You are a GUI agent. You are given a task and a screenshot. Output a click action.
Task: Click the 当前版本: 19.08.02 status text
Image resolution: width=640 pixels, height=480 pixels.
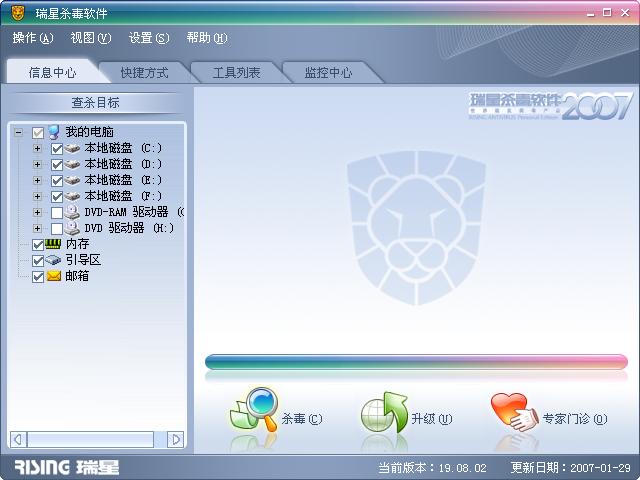[x=433, y=468]
